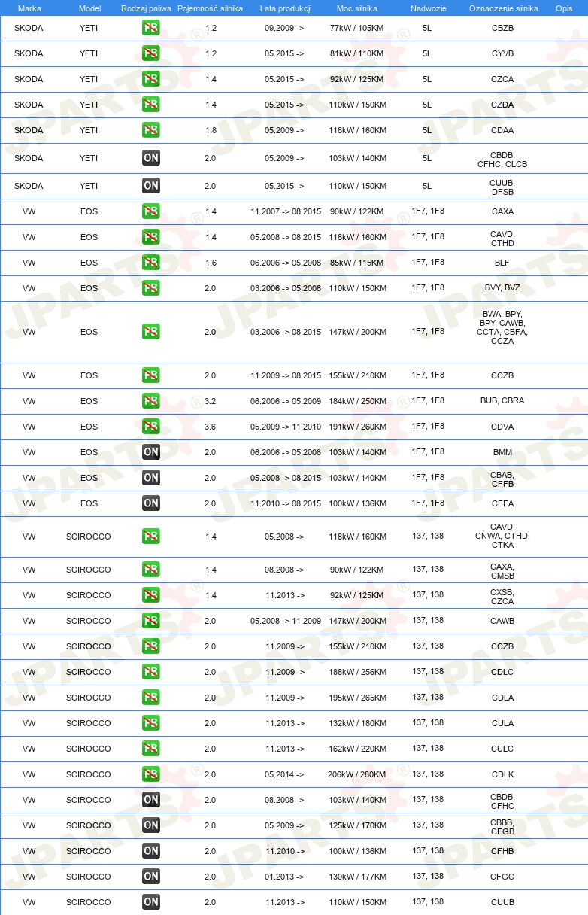
Task: Click petrol fuel icon in Scirocco CAXA, CMSB row
Action: point(151,570)
